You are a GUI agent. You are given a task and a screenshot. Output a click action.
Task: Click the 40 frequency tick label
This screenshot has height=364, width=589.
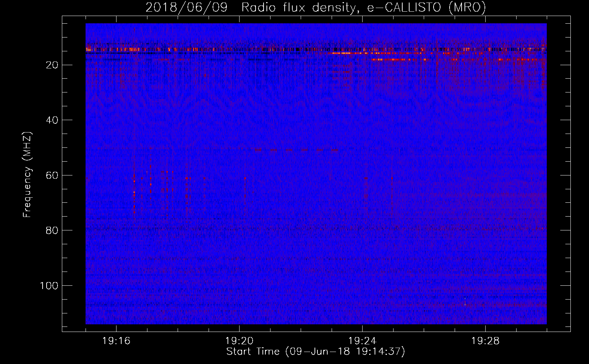pos(52,120)
